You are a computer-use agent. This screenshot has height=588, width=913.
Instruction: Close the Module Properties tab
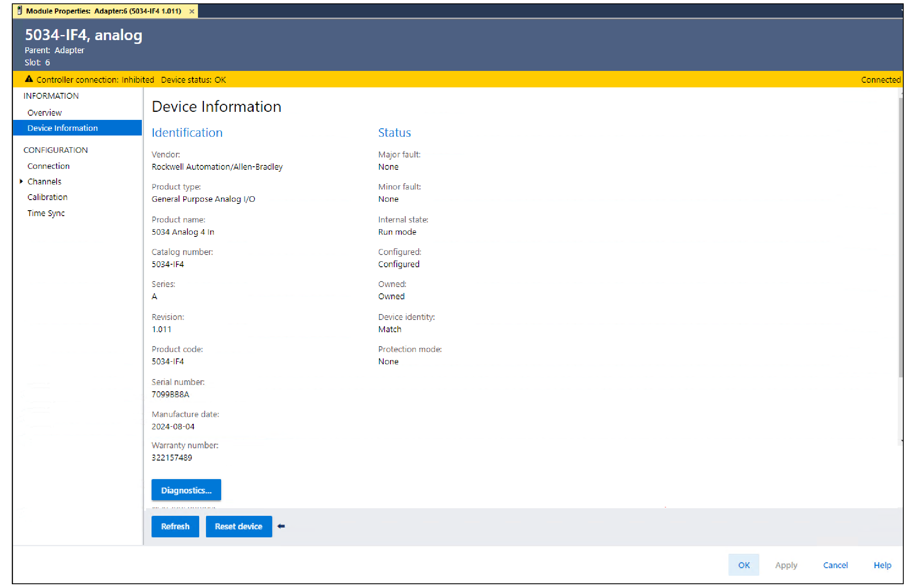coord(192,11)
